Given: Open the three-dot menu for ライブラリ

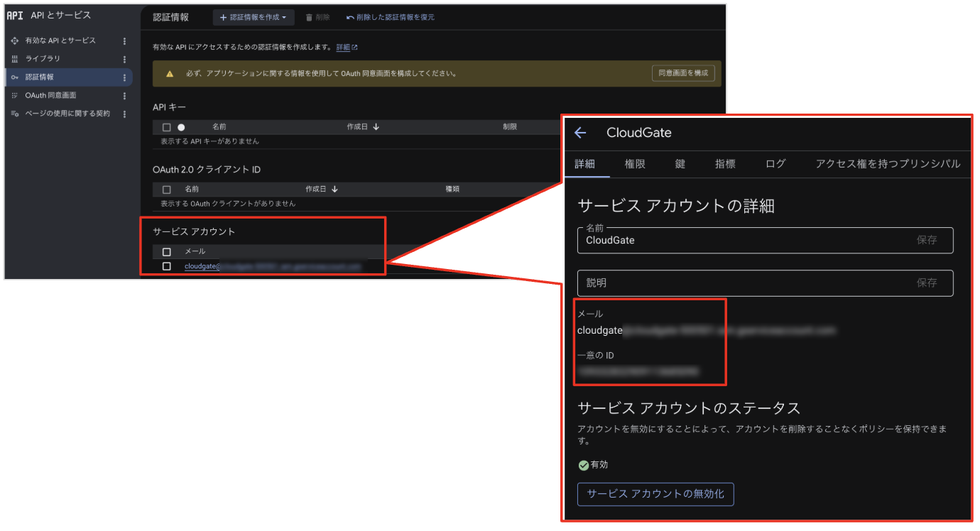Looking at the screenshot, I should [124, 59].
